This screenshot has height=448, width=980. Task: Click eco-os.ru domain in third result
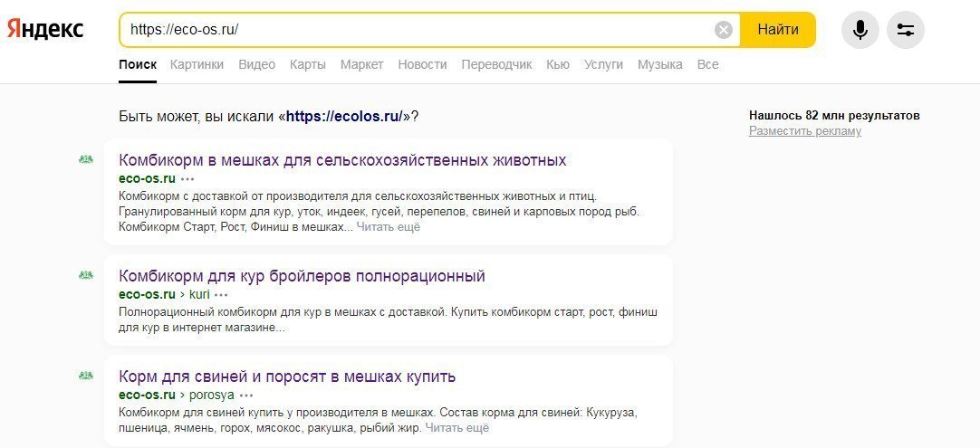coord(147,396)
